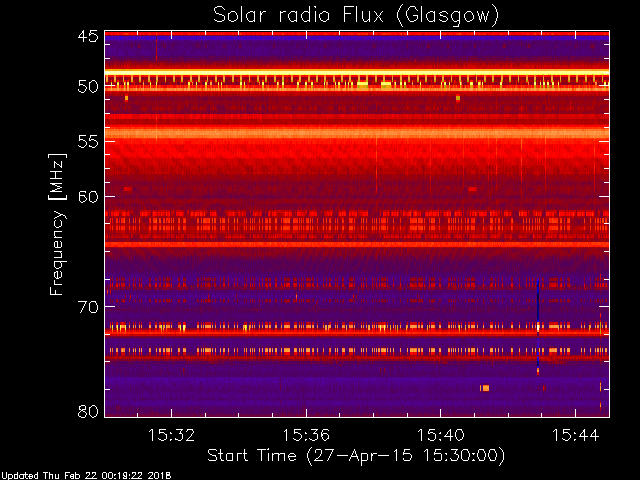Click the '55' frequency tick label

pyautogui.click(x=88, y=142)
